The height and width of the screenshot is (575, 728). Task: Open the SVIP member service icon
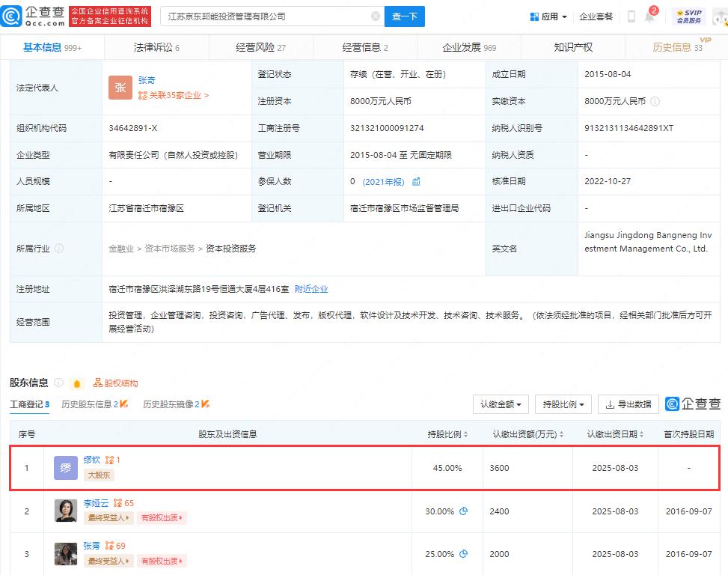(689, 16)
